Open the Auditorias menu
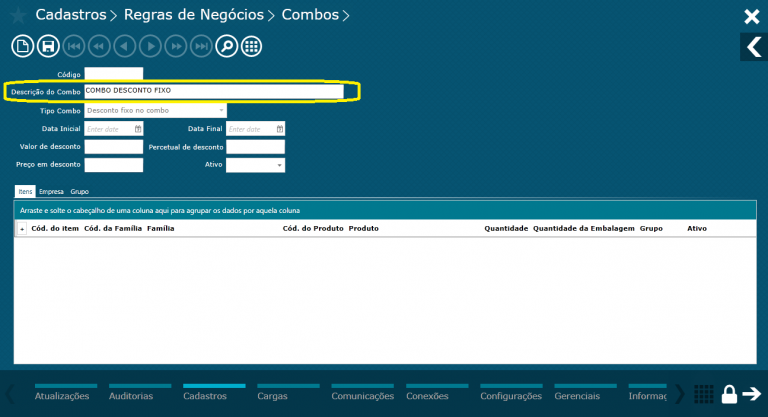 pos(131,396)
